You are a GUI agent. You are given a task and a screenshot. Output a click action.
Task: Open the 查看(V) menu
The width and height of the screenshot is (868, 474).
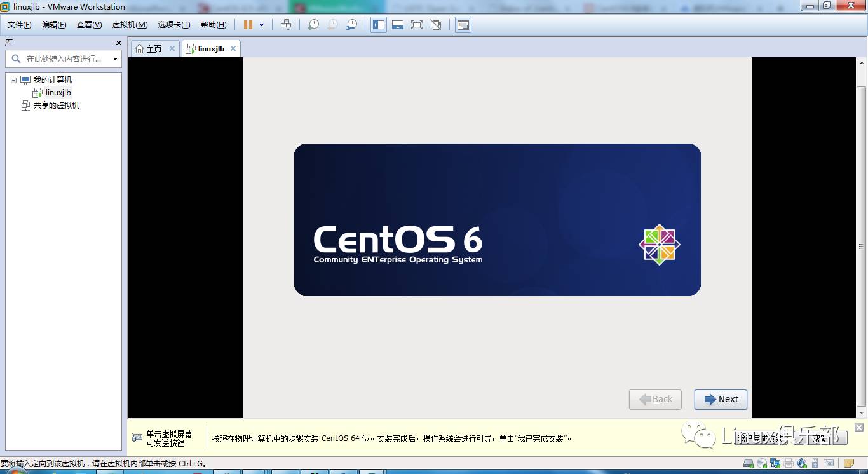click(89, 25)
